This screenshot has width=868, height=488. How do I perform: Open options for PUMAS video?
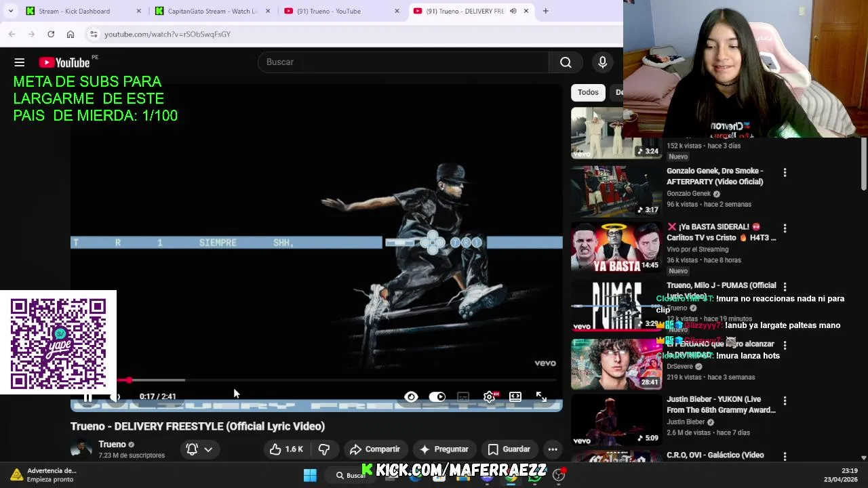click(x=785, y=287)
